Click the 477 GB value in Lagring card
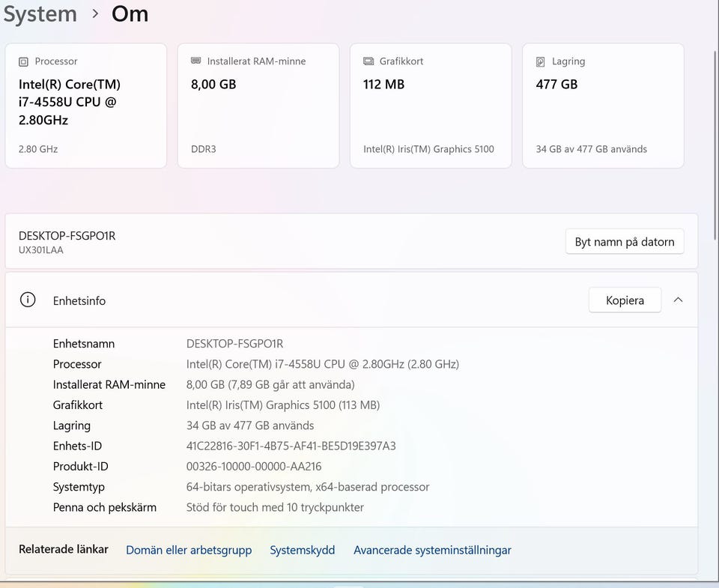Image resolution: width=719 pixels, height=588 pixels. click(556, 85)
